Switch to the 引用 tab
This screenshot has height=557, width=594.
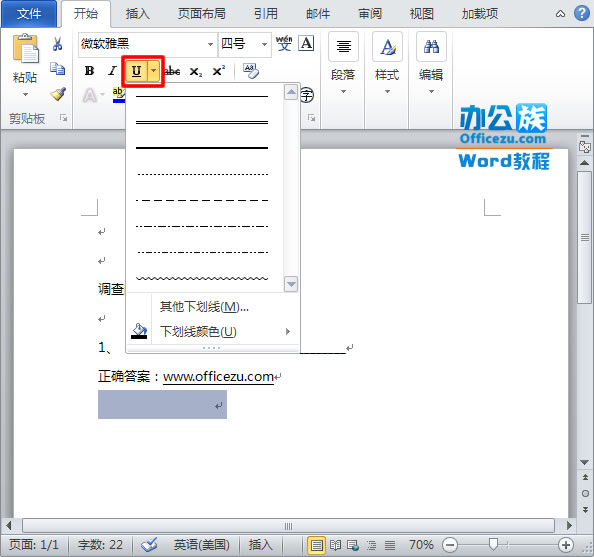(x=266, y=14)
